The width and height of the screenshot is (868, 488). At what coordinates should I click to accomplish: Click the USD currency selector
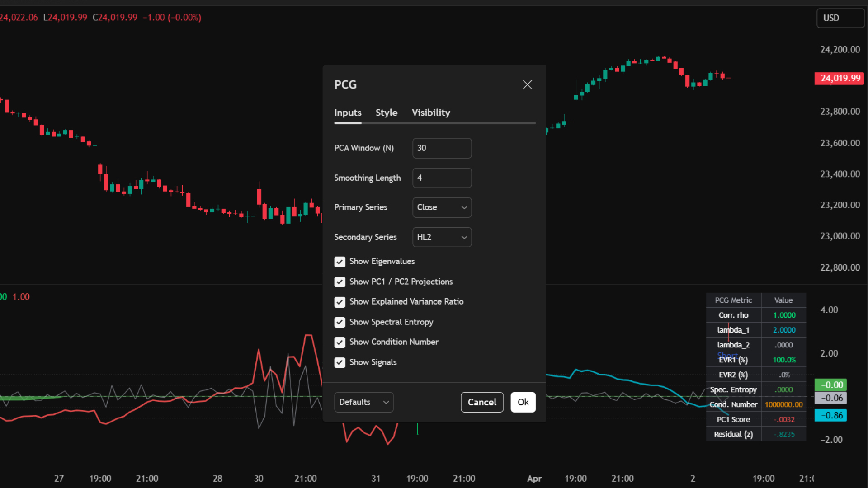(840, 18)
